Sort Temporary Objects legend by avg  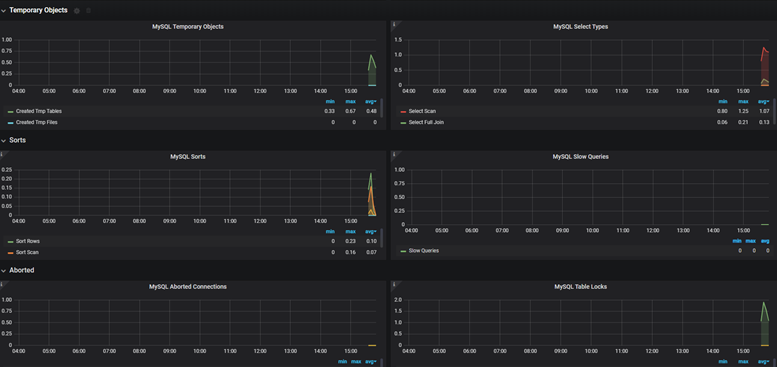pos(371,102)
